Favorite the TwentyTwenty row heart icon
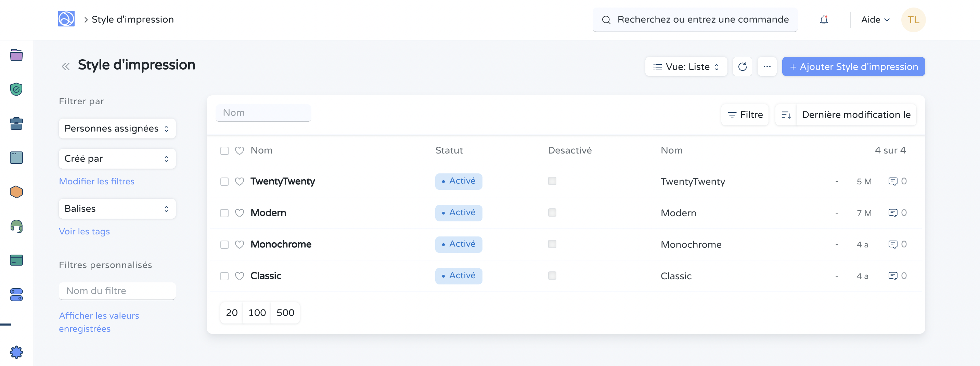This screenshot has height=366, width=980. [239, 182]
